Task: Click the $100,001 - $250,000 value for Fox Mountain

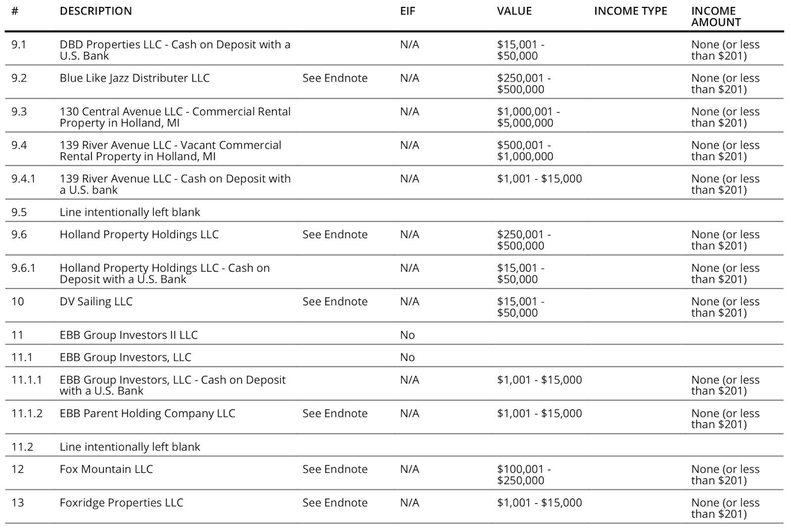Action: (524, 475)
